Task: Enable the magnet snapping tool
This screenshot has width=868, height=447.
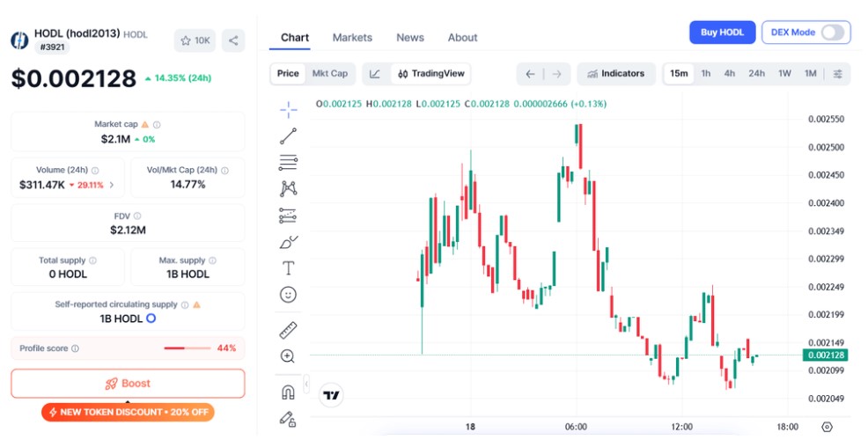Action: (x=288, y=392)
